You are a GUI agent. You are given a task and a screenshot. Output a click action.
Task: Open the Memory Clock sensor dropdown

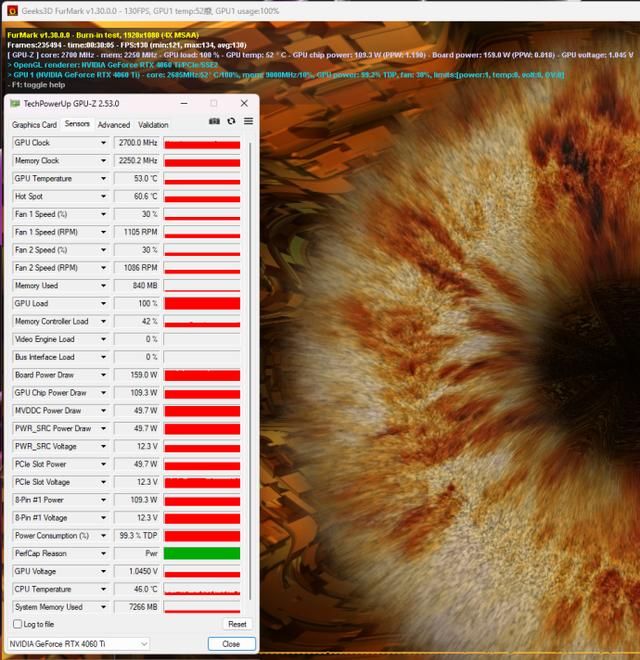pyautogui.click(x=103, y=160)
